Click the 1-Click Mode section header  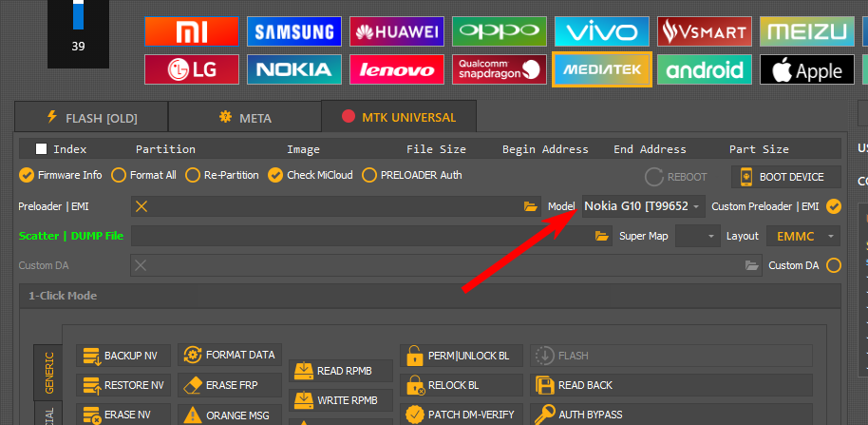pos(430,296)
